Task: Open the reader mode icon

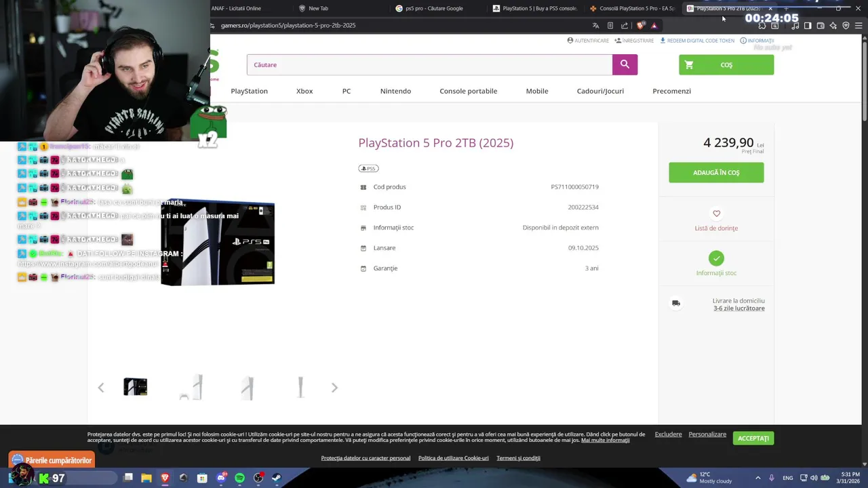Action: (x=610, y=26)
